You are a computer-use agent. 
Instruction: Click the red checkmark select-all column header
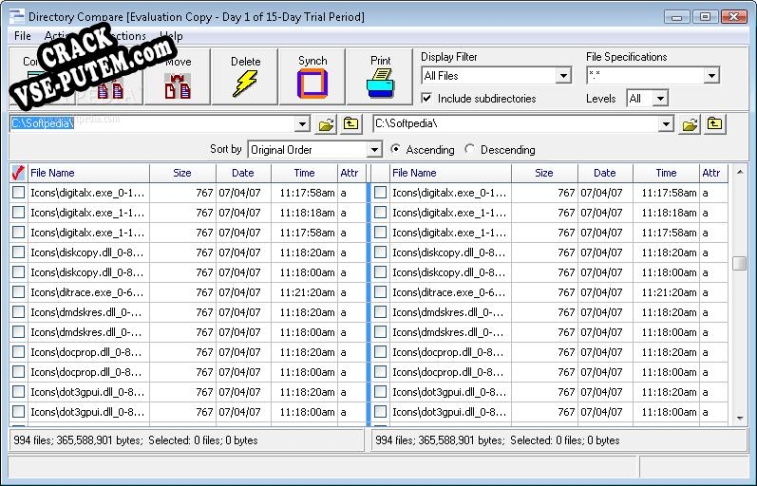click(x=18, y=173)
